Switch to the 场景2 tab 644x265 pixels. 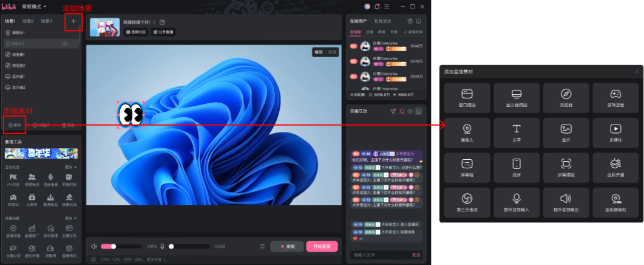point(28,21)
